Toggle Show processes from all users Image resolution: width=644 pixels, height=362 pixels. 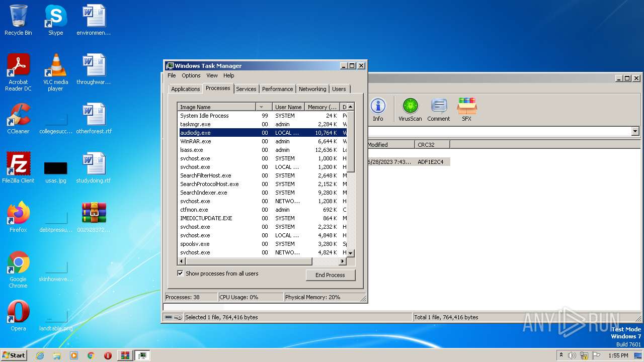tap(218, 274)
